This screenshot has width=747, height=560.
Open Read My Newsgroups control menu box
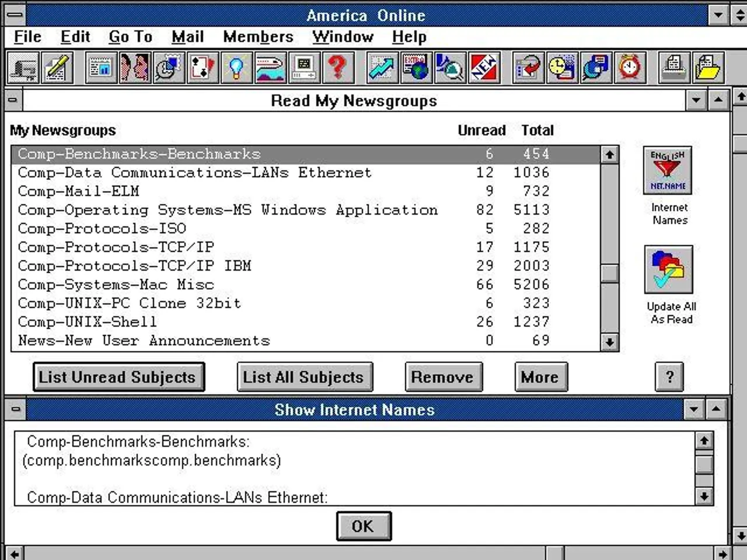[x=13, y=100]
